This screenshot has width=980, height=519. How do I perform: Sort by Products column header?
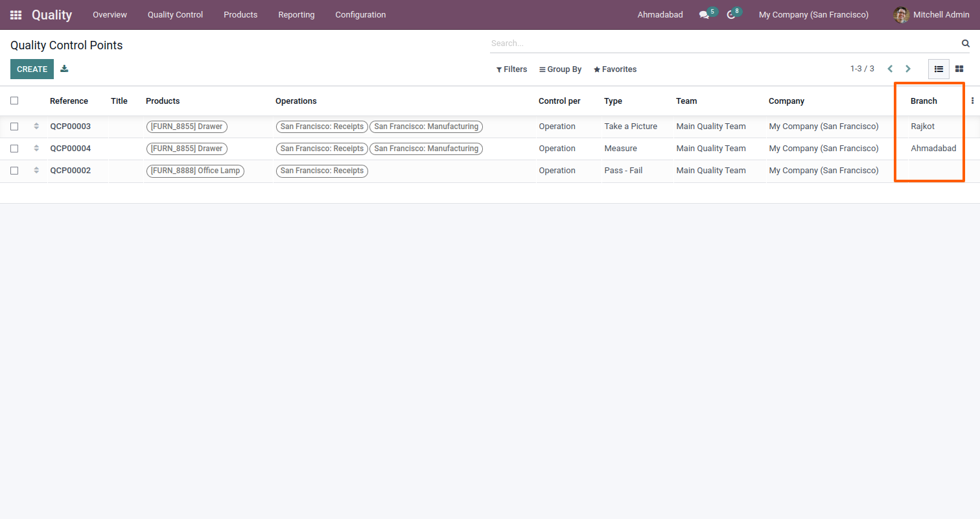(x=163, y=101)
